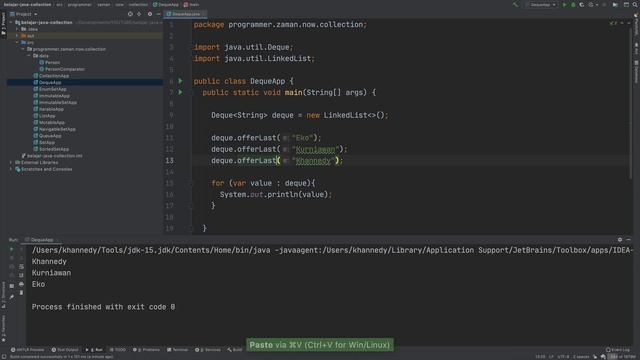Open Project Structure icon in top toolbar
The width and height of the screenshot is (640, 360).
[x=627, y=4]
